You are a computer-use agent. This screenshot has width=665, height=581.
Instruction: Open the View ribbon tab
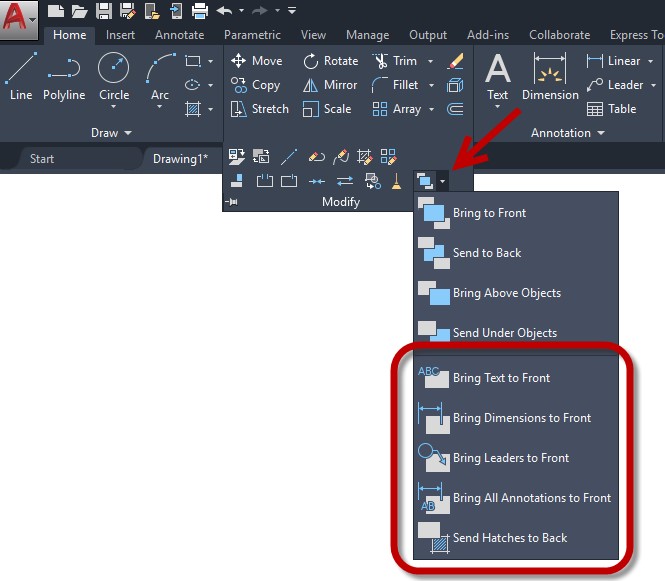[313, 35]
